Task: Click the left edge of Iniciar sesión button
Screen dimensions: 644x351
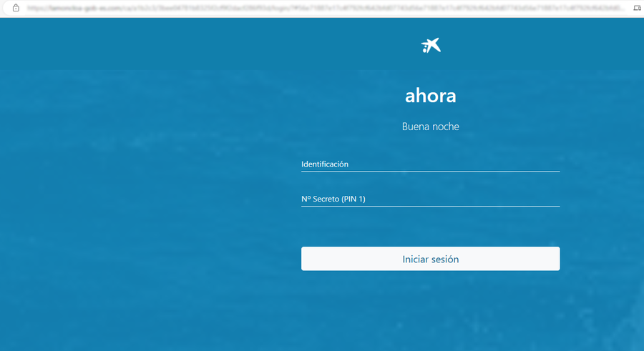Action: (306, 259)
